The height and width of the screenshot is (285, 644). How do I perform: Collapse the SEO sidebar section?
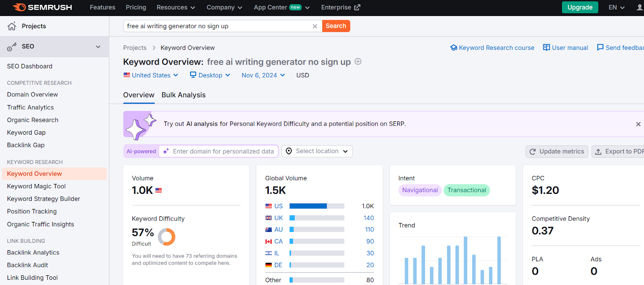click(98, 47)
